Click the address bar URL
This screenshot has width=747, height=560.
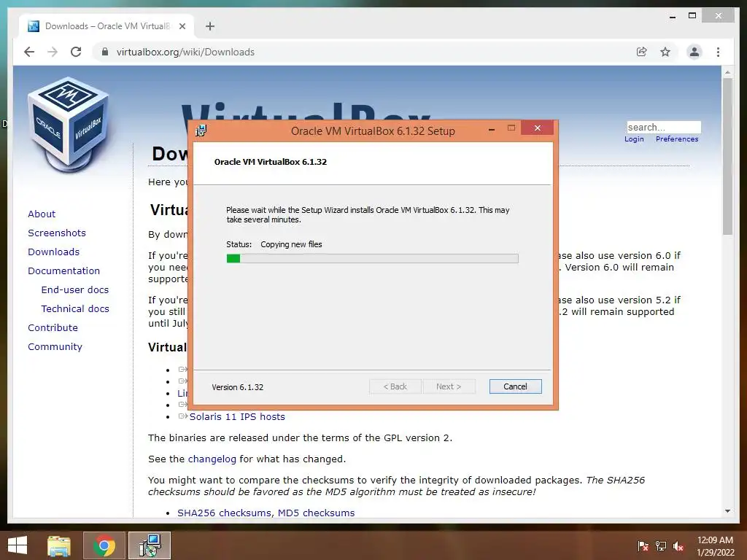pyautogui.click(x=185, y=52)
